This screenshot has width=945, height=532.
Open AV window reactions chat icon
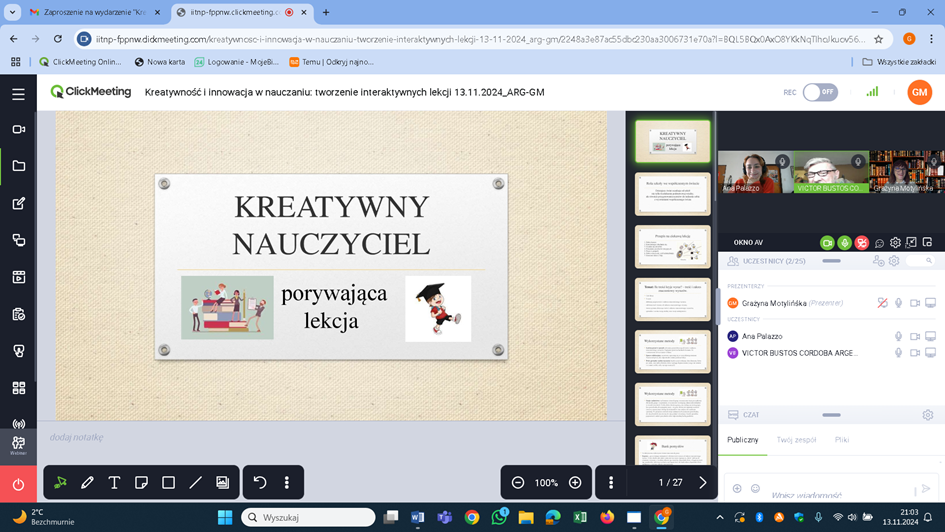(x=879, y=243)
